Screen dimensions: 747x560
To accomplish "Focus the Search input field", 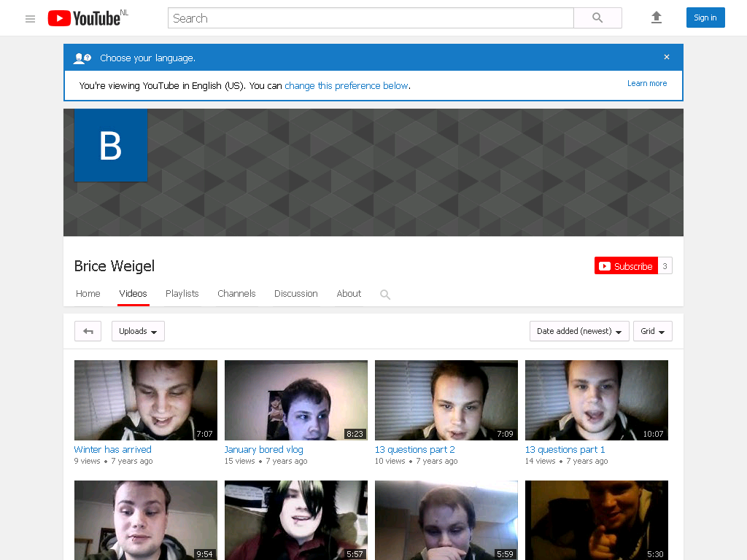I will click(x=371, y=18).
